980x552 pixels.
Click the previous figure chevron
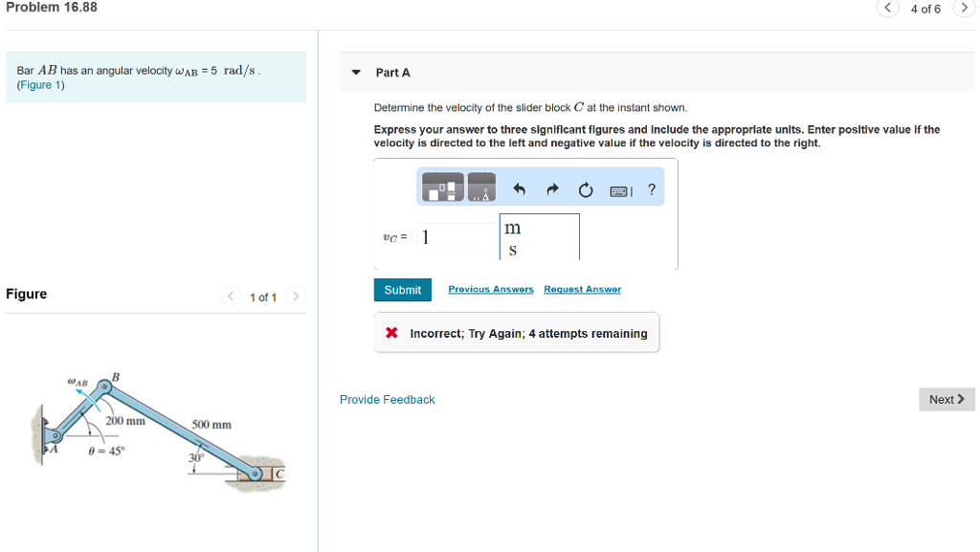pos(230,297)
